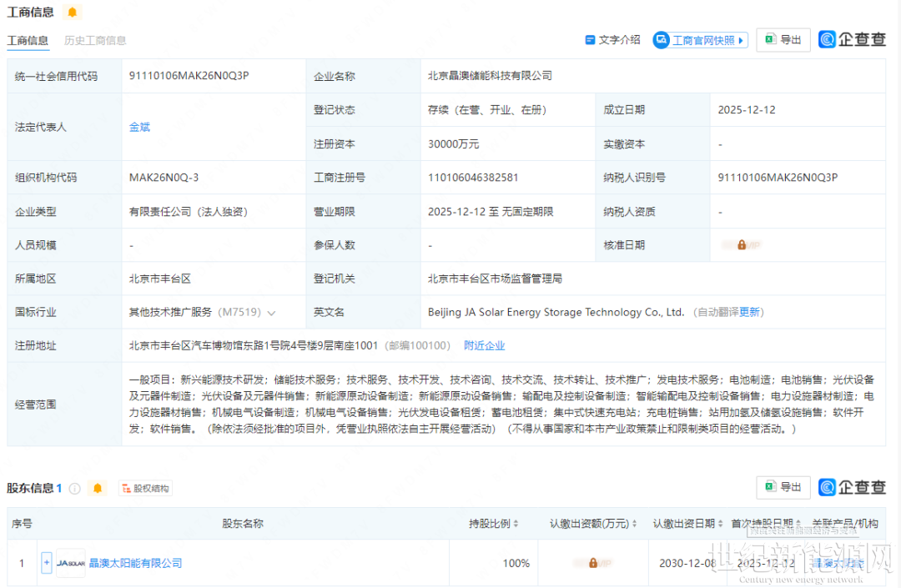The height and width of the screenshot is (588, 901).
Task: Click the JA Solar shareholder logo
Action: pyautogui.click(x=71, y=563)
